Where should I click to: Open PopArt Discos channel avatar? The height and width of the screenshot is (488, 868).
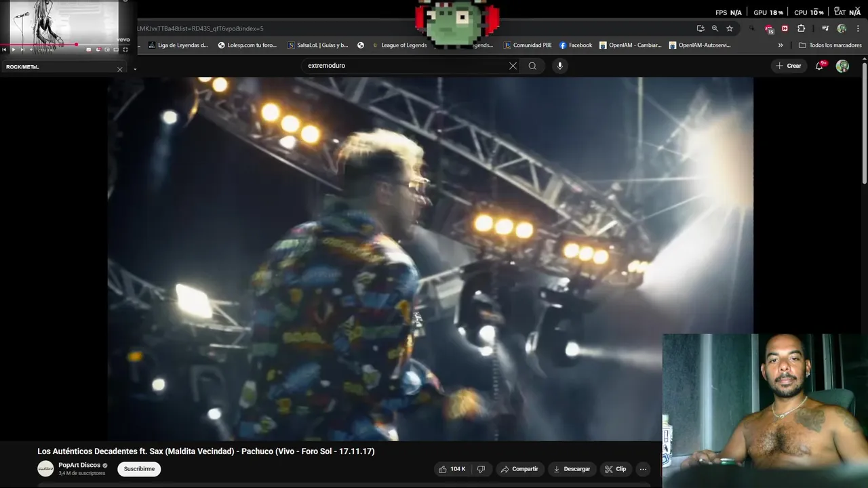(x=45, y=468)
